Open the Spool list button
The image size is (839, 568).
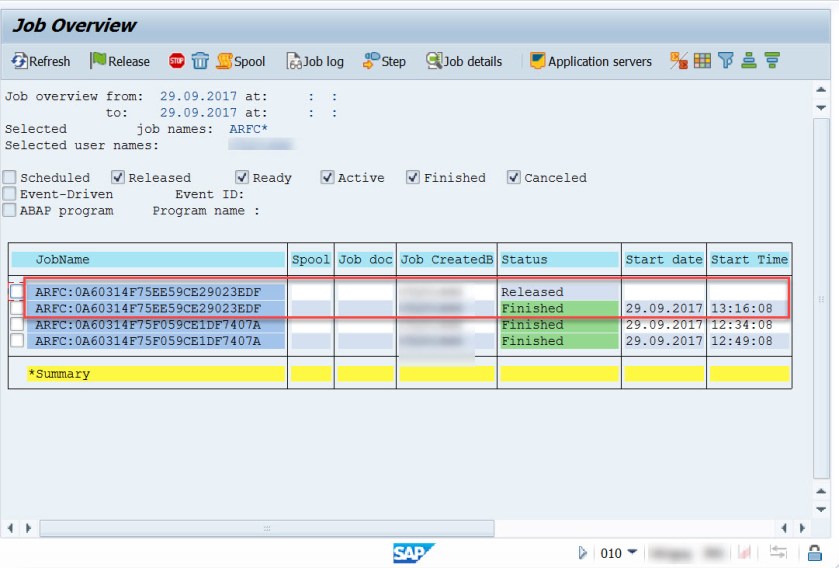pyautogui.click(x=241, y=62)
